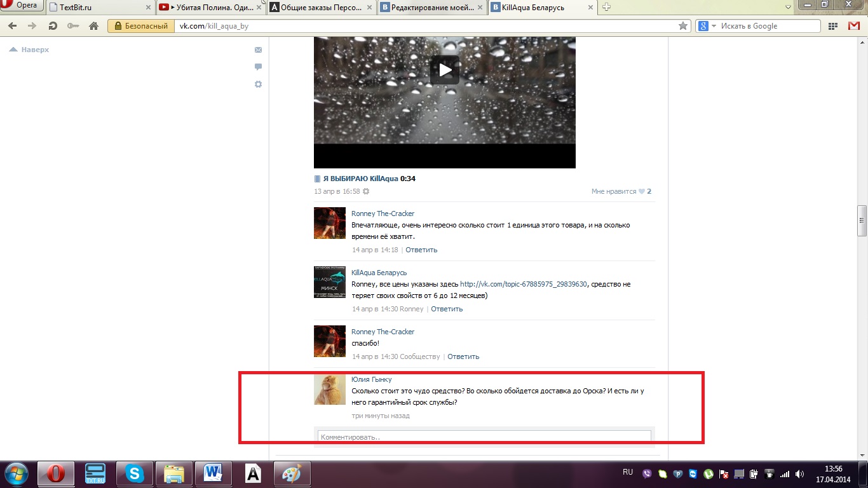Click the Комментировать comment input box

pos(484,437)
